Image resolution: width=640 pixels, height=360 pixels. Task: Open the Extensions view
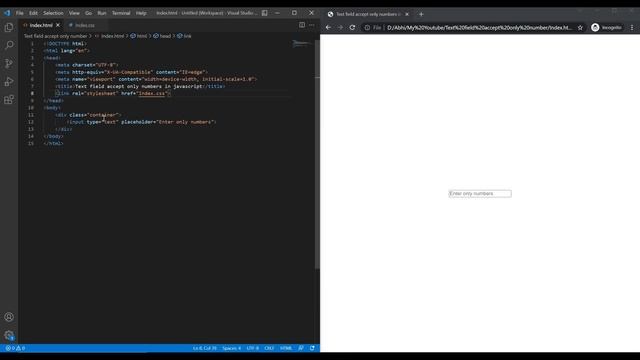9,99
